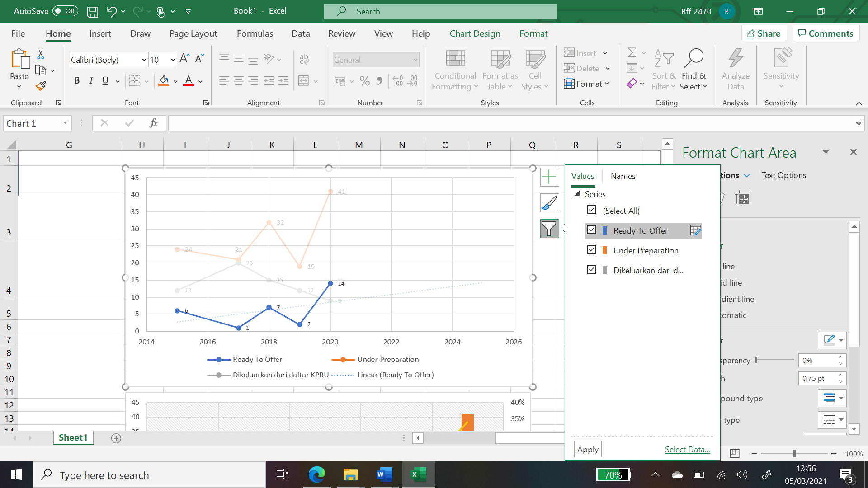Click the Windows Start button
This screenshot has width=868, height=488.
(x=16, y=474)
